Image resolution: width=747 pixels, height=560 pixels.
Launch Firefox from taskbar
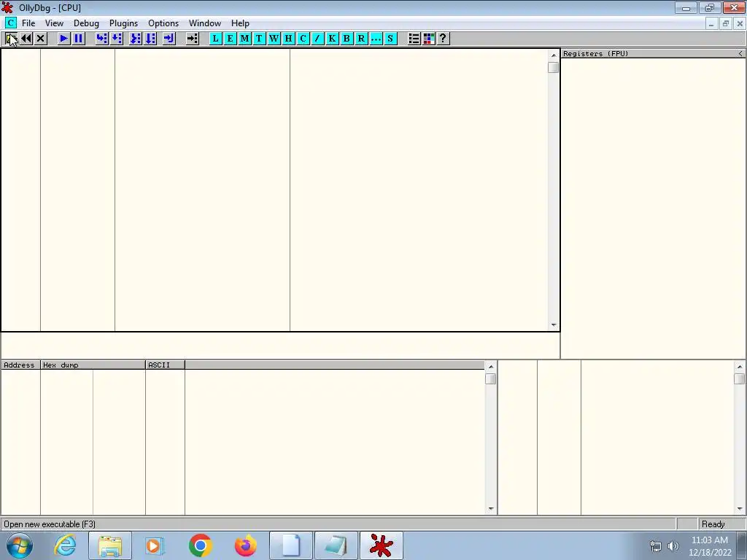(x=246, y=545)
